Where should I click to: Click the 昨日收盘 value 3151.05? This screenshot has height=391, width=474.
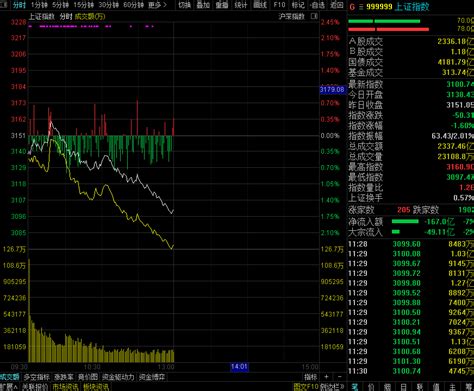pyautogui.click(x=460, y=105)
